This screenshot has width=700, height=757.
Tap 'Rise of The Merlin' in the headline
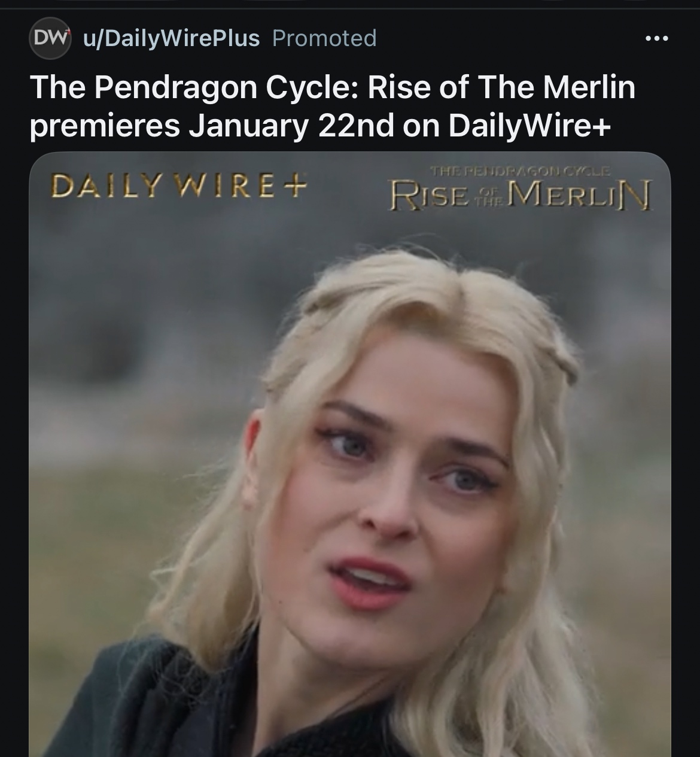click(501, 87)
